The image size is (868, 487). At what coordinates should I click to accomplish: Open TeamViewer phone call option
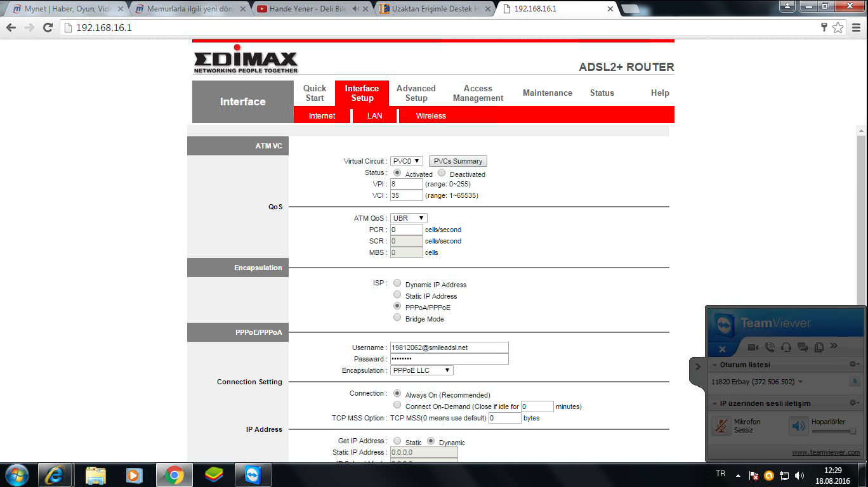coord(770,347)
